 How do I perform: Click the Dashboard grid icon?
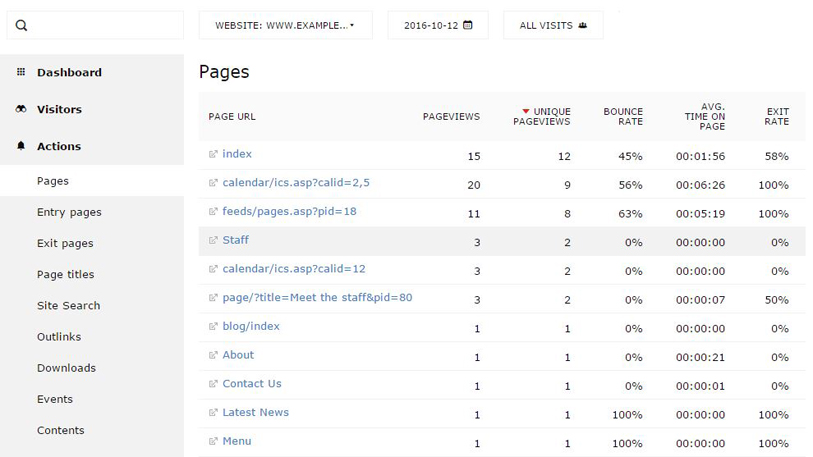21,72
